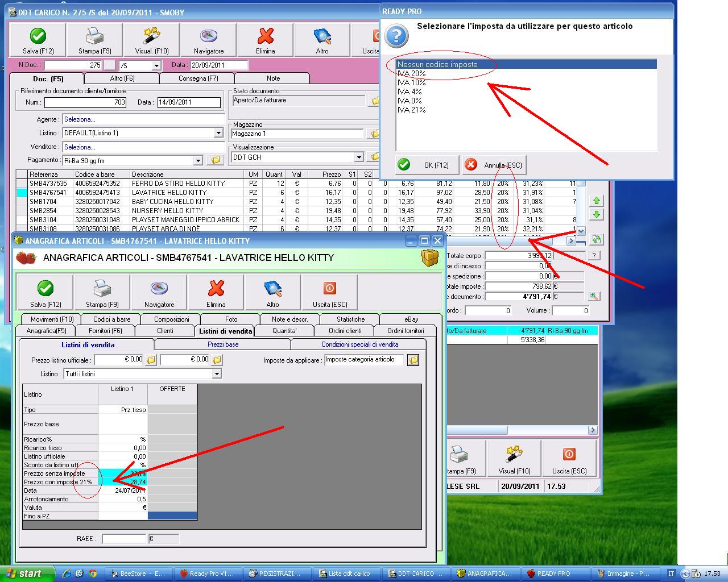Open Altro in DDT CARICO toolbar
The width and height of the screenshot is (728, 582).
pyautogui.click(x=322, y=40)
